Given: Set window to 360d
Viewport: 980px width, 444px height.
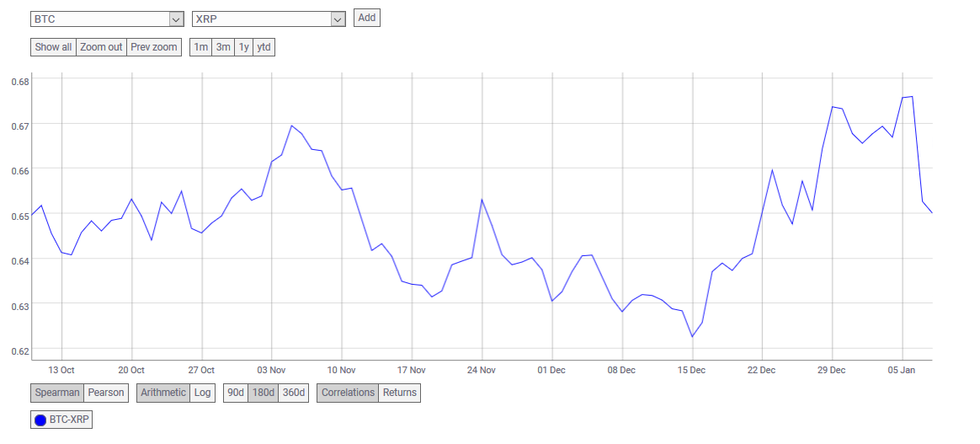Looking at the screenshot, I should pyautogui.click(x=294, y=393).
